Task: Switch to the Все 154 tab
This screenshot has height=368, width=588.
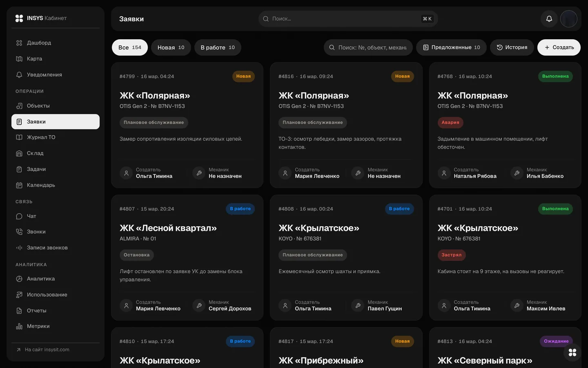Action: tap(130, 47)
